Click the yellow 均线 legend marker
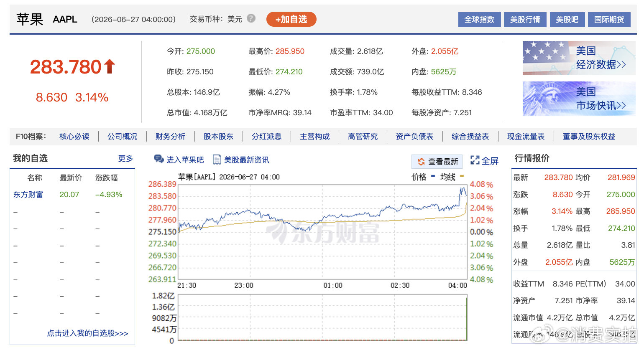Viewport: 644px width, 350px height. point(462,176)
